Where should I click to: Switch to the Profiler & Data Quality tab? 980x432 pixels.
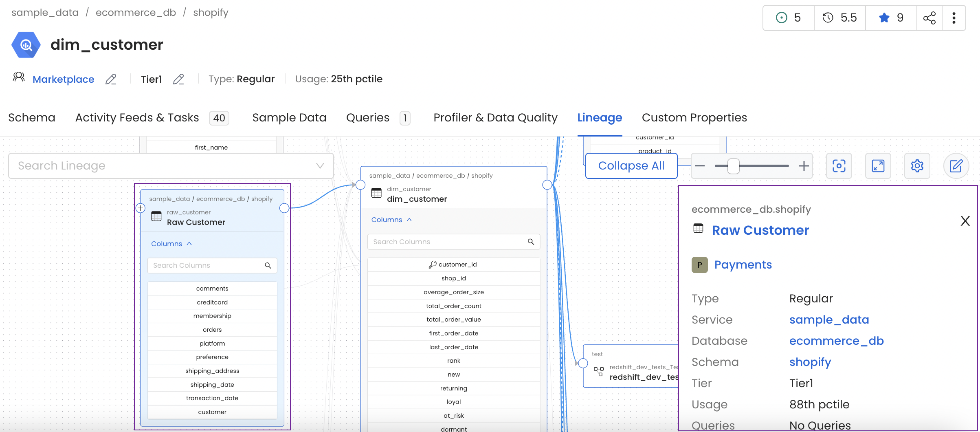coord(495,118)
